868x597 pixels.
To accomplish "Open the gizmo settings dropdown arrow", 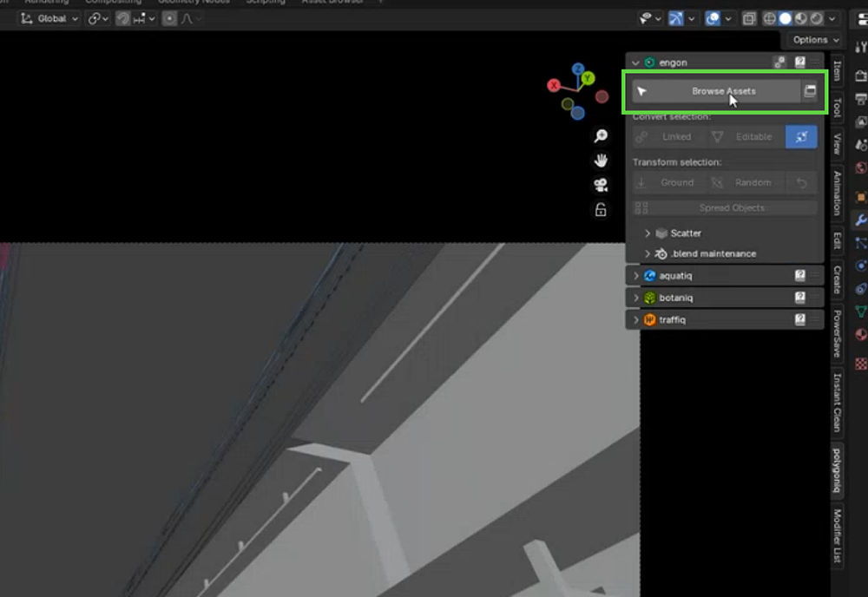I will 692,19.
